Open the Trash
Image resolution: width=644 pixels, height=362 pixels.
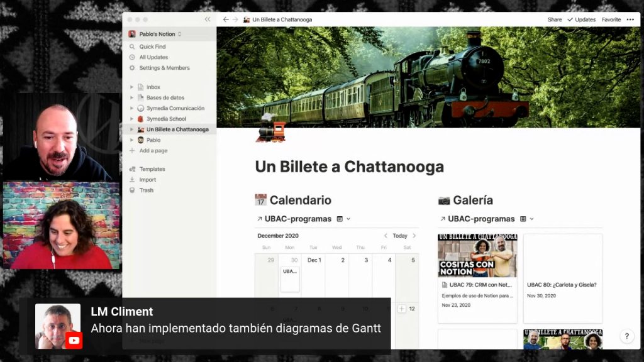coord(145,190)
